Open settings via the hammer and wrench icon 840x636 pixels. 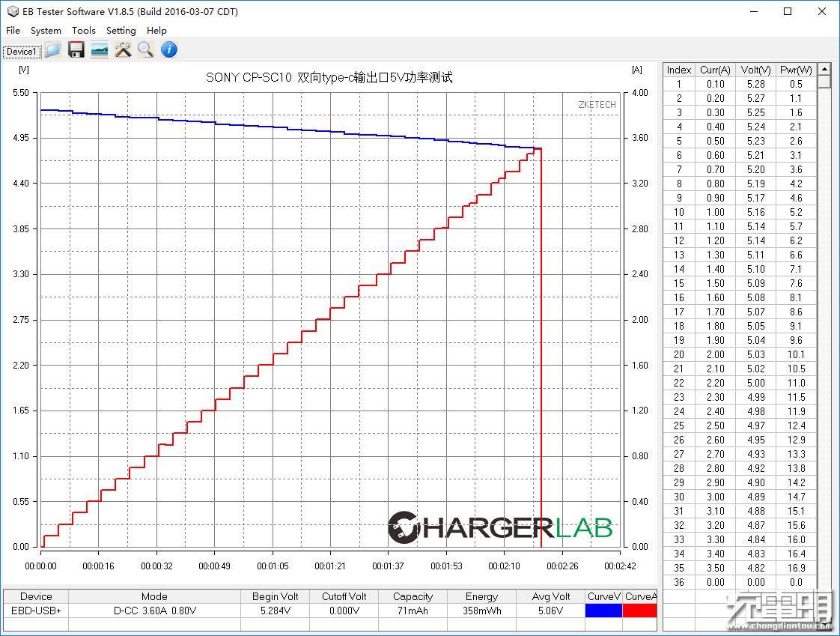point(124,50)
